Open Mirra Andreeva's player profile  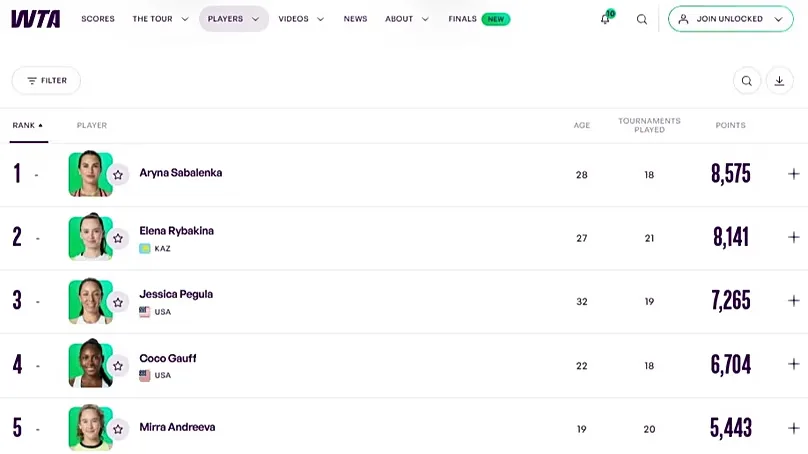177,427
